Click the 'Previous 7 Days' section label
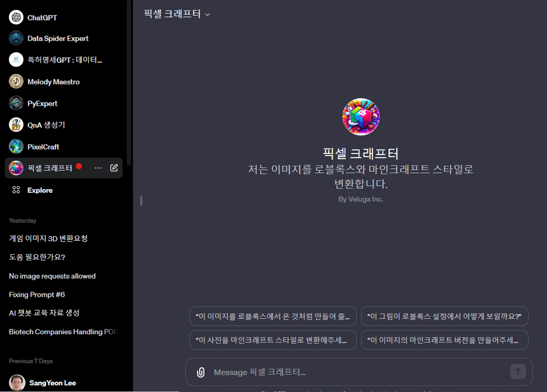 coord(31,361)
